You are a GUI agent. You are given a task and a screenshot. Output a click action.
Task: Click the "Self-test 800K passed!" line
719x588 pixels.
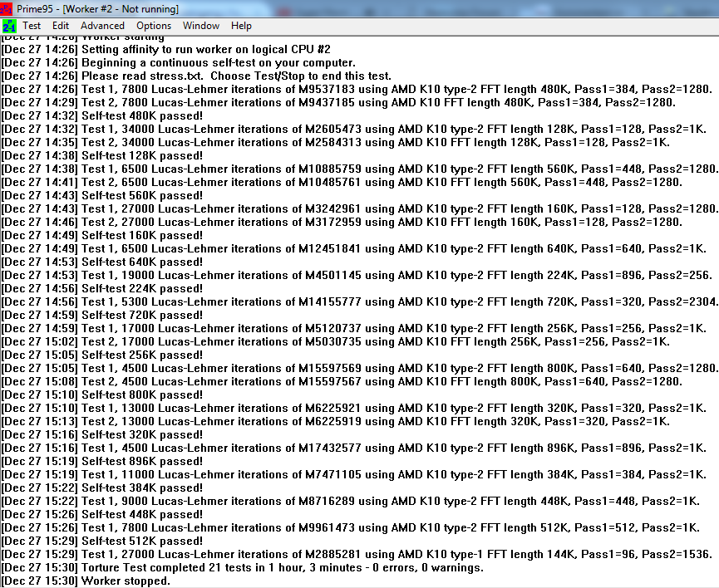101,395
